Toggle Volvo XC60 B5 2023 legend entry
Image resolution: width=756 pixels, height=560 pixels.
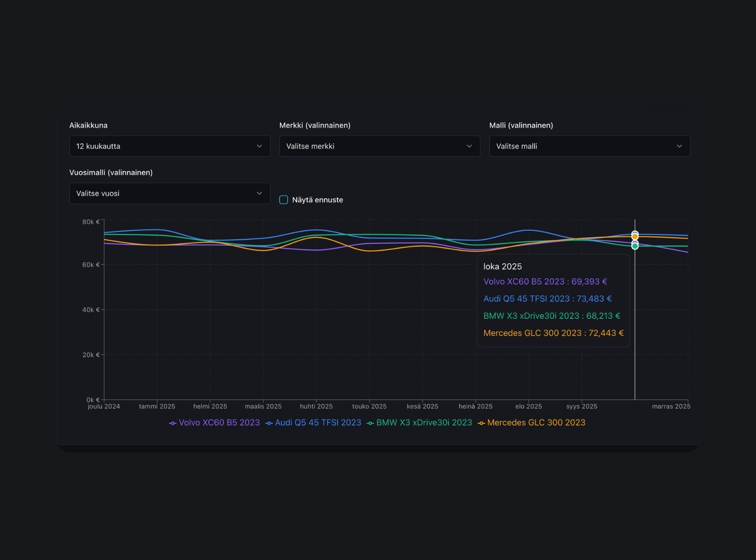coord(214,423)
